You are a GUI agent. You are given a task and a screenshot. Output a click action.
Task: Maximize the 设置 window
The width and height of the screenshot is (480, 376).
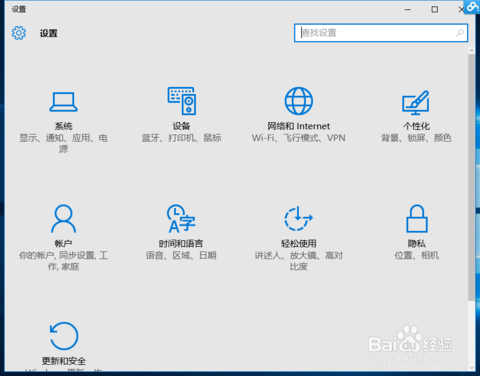click(x=435, y=9)
